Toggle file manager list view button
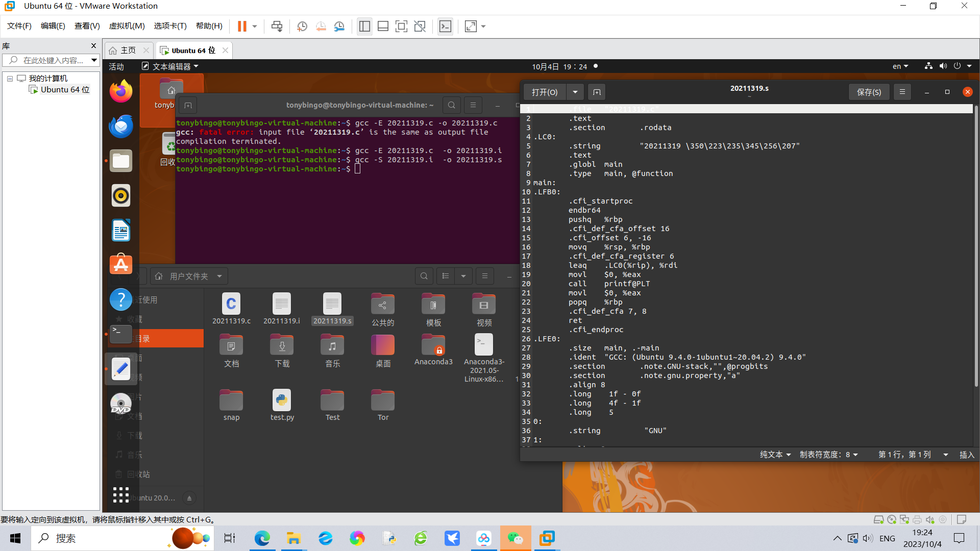Image resolution: width=980 pixels, height=551 pixels. pos(446,276)
